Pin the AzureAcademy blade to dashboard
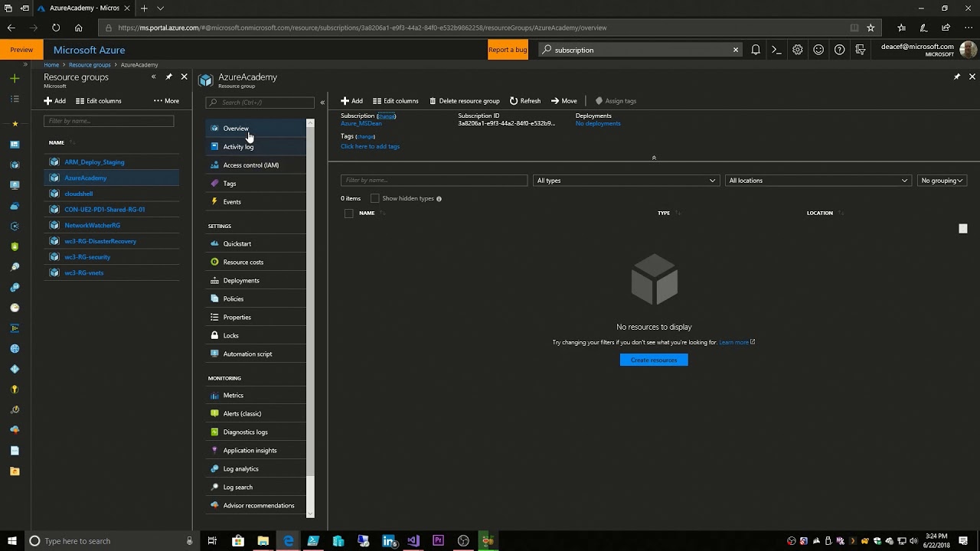 [957, 77]
